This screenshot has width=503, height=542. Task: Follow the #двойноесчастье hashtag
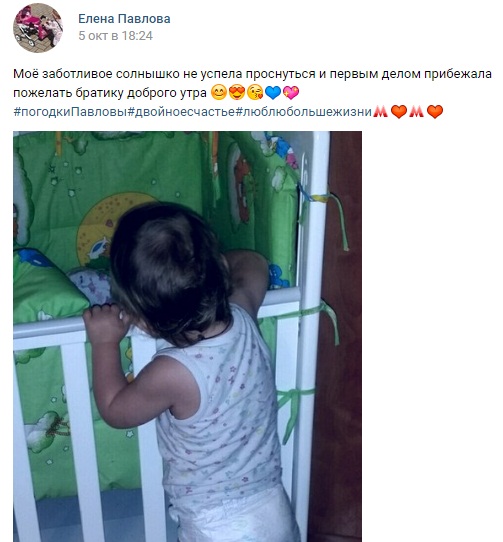coord(181,112)
